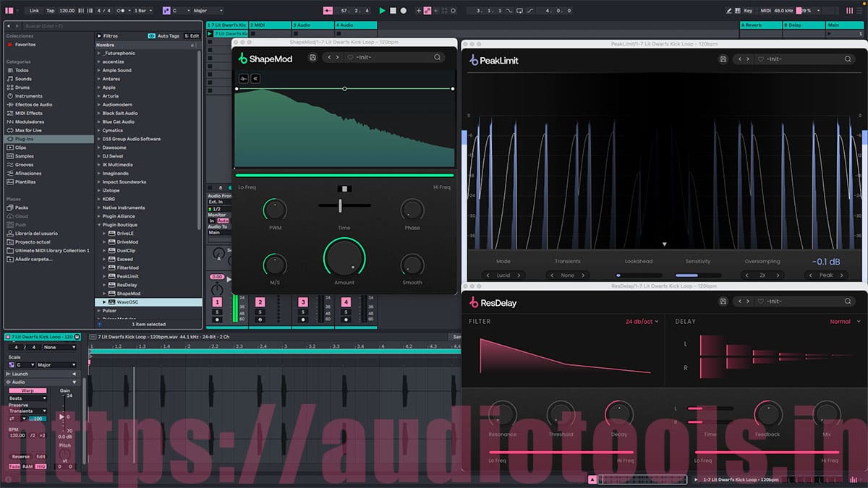Solo track 2 in the mixer
This screenshot has width=868, height=488.
click(x=260, y=312)
